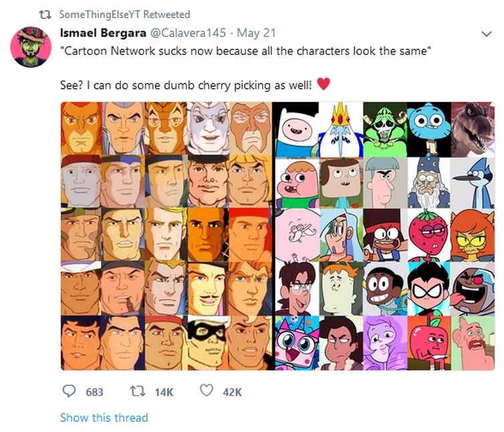
Task: Click the 14K retweets count
Action: [164, 392]
